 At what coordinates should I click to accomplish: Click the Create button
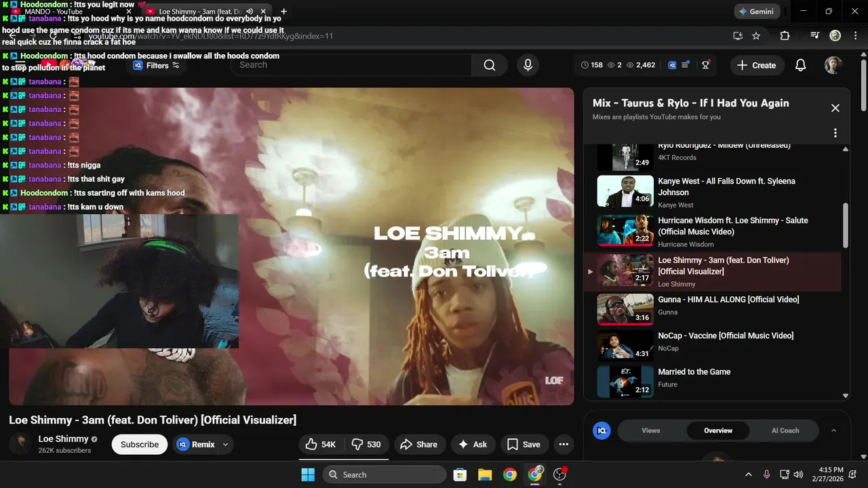[x=756, y=65]
